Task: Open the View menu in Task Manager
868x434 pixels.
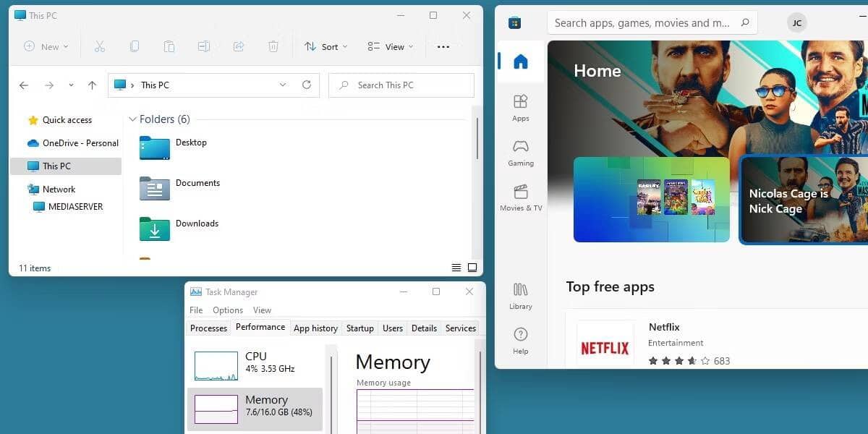Action: (262, 310)
